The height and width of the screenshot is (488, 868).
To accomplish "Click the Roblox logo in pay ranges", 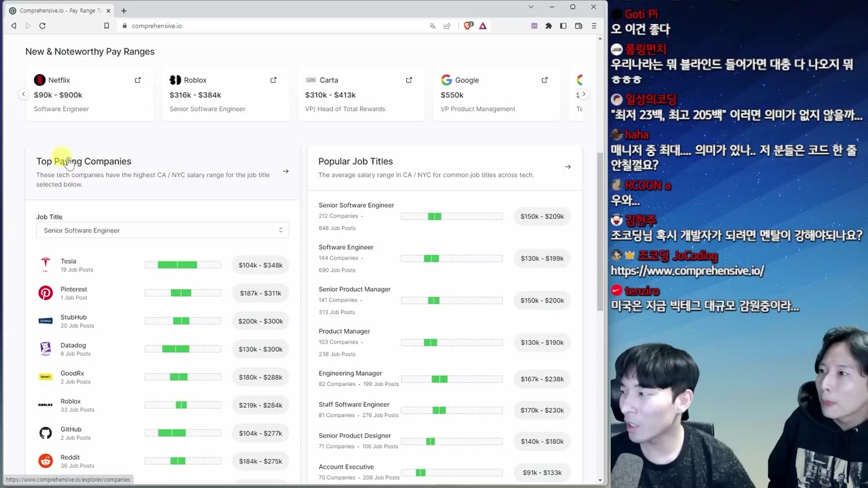I will tap(175, 80).
